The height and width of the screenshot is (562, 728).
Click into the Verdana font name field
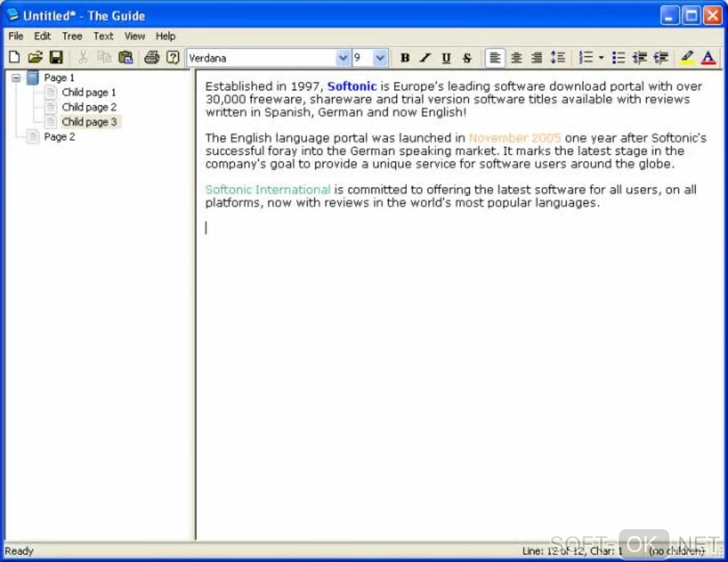(263, 58)
